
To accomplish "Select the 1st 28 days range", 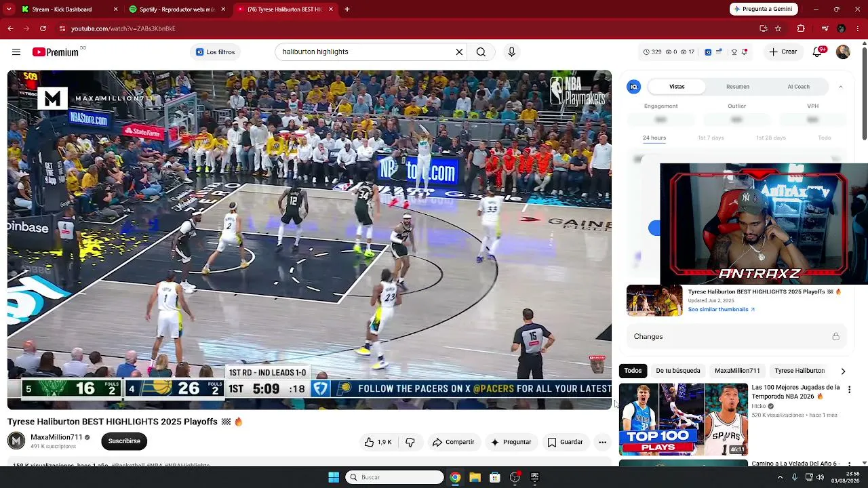I will point(770,138).
